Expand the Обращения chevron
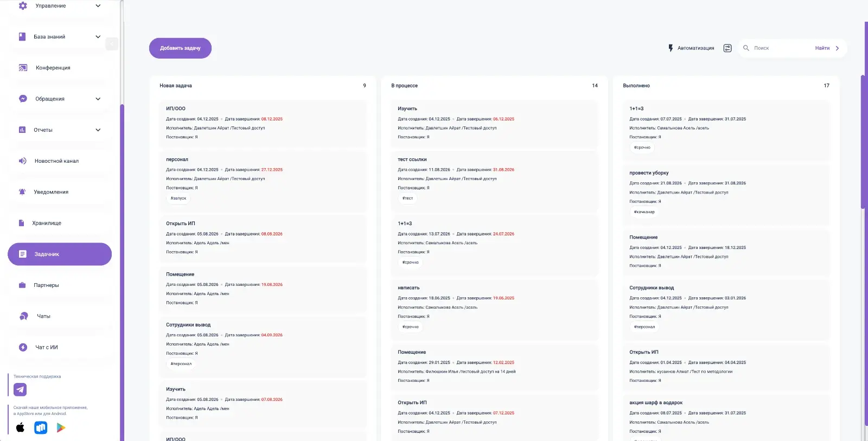The height and width of the screenshot is (441, 868). click(98, 99)
